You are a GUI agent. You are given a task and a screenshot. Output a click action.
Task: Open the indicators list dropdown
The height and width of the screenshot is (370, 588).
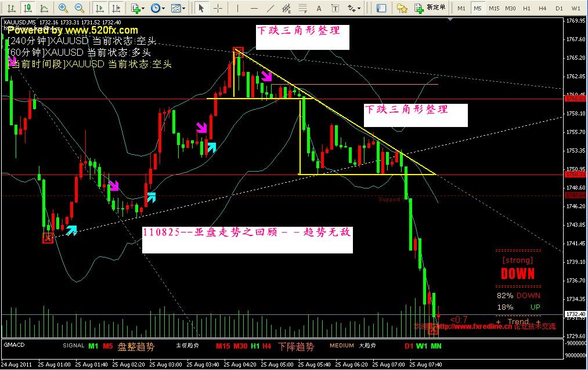coord(138,8)
